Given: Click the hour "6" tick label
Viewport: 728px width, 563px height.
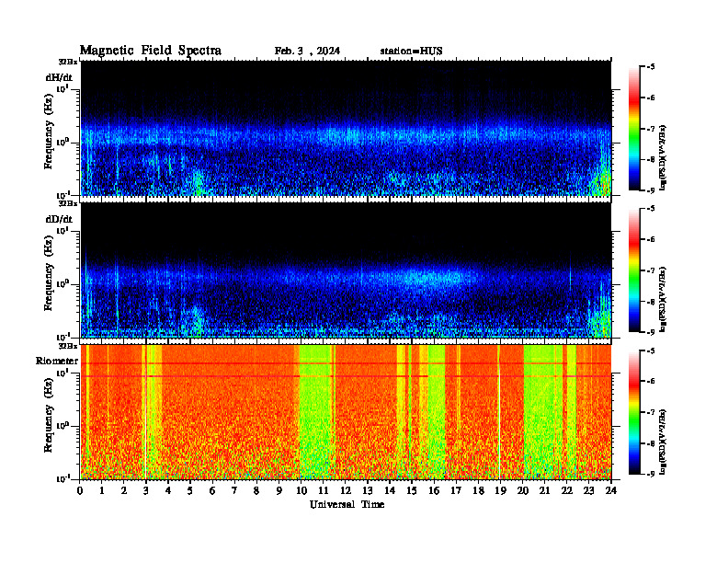Looking at the screenshot, I should (212, 491).
